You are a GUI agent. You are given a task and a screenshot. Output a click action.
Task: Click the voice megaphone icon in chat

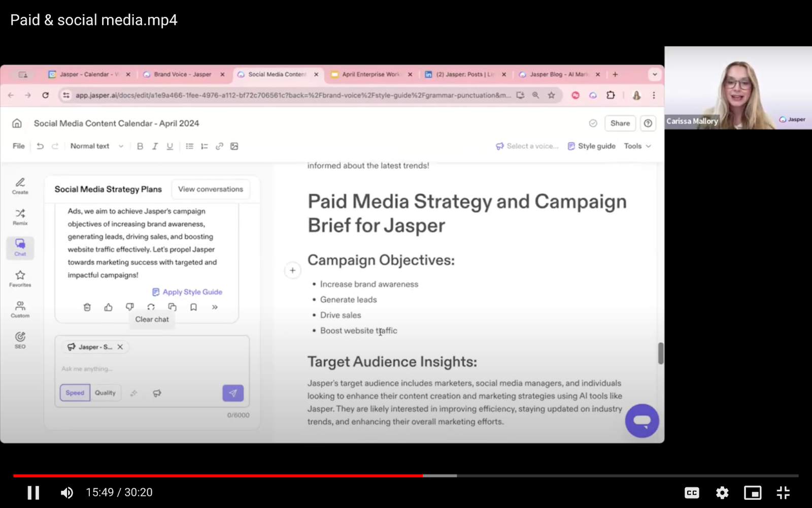point(157,393)
